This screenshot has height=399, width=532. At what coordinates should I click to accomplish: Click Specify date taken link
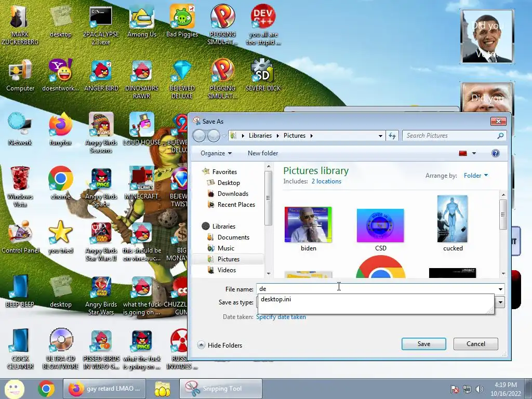click(x=281, y=317)
